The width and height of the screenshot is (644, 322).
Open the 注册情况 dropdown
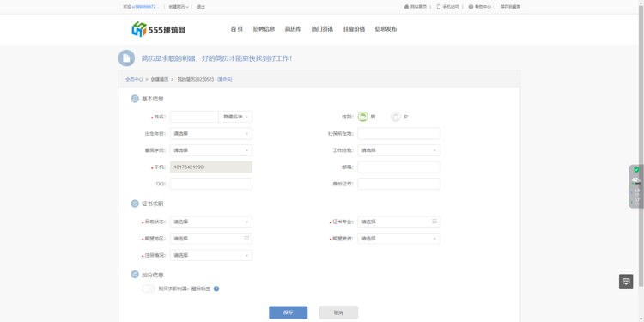(211, 256)
